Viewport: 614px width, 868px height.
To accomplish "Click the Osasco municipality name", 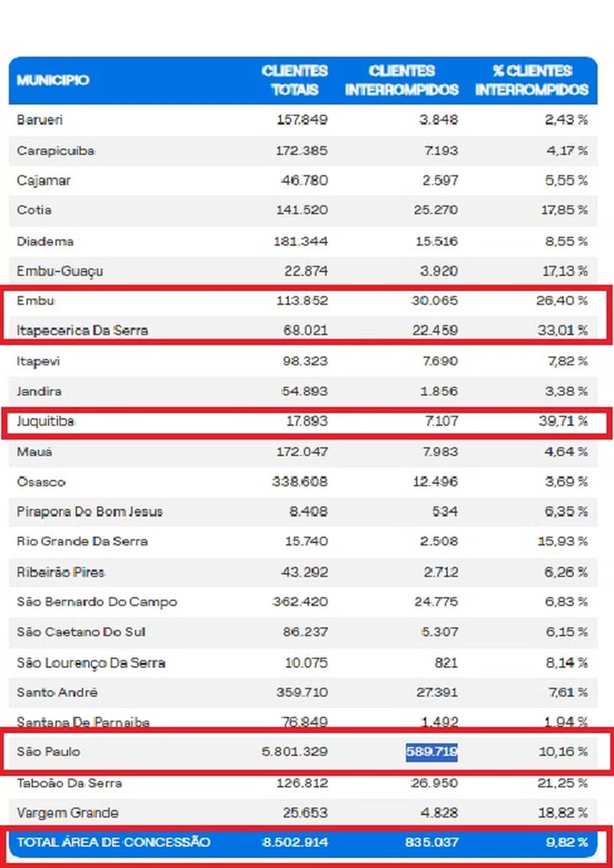I will click(41, 481).
